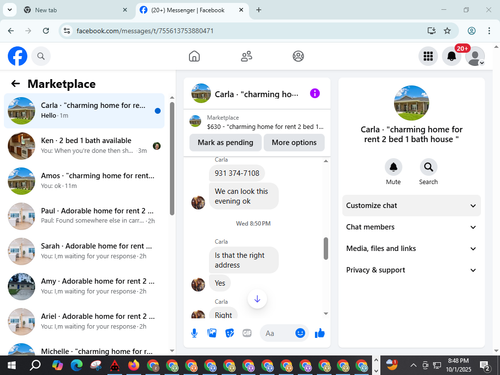500x375 pixels.
Task: Click the 'We can look this evening ok' message
Action: (244, 196)
